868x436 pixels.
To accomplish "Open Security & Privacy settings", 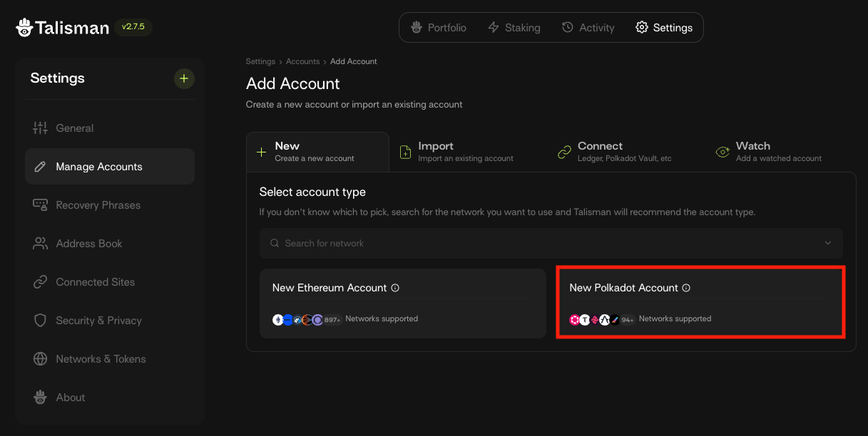I will coord(110,321).
